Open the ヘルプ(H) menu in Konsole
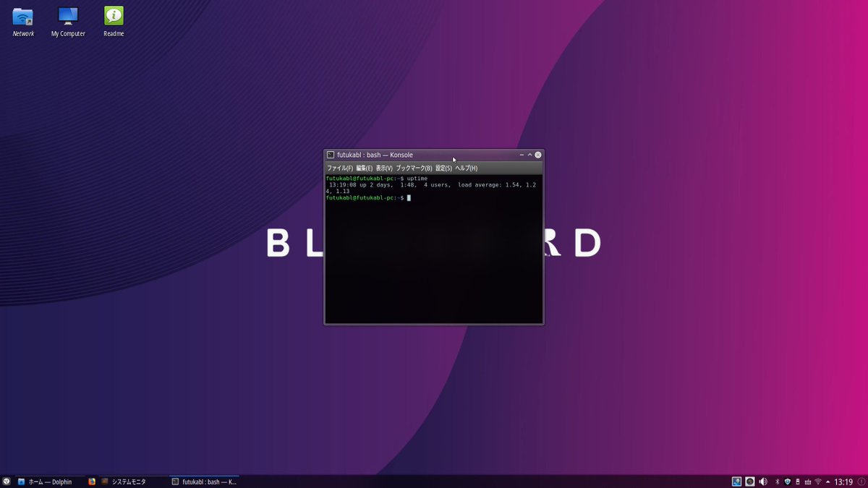Image resolution: width=868 pixels, height=488 pixels. coord(466,168)
